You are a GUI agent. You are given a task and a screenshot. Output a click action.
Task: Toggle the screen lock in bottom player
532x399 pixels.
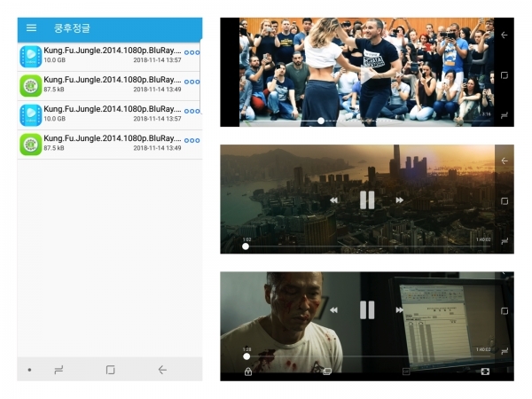click(248, 372)
